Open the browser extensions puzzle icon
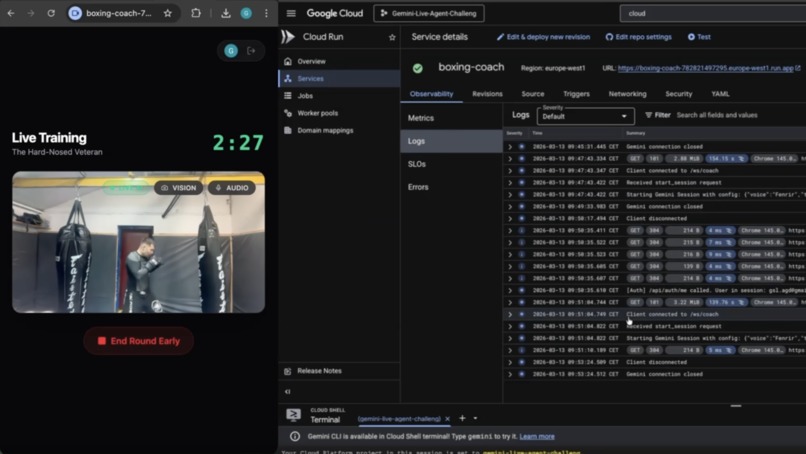 (x=196, y=13)
